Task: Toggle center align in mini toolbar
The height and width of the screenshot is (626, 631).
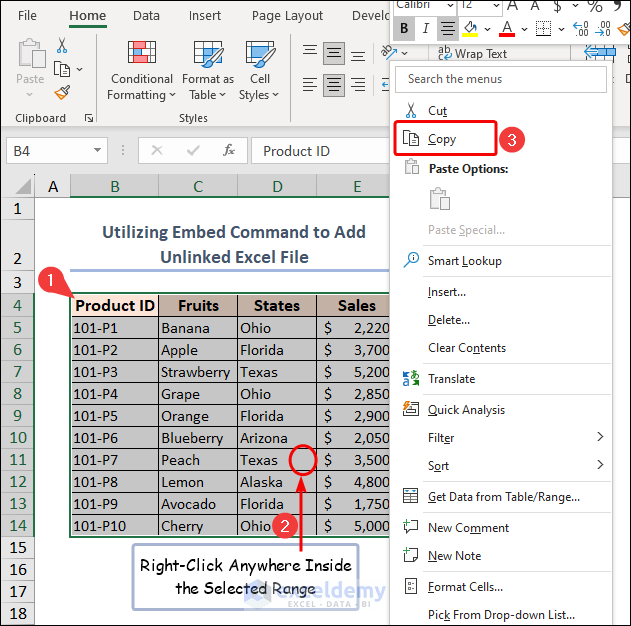Action: [x=447, y=29]
